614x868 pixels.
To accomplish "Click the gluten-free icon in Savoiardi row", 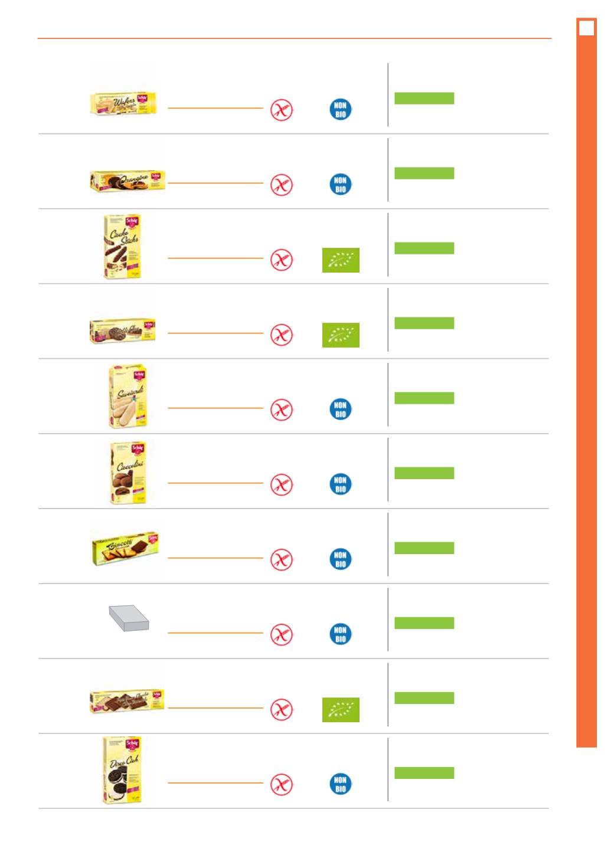I will (x=282, y=410).
